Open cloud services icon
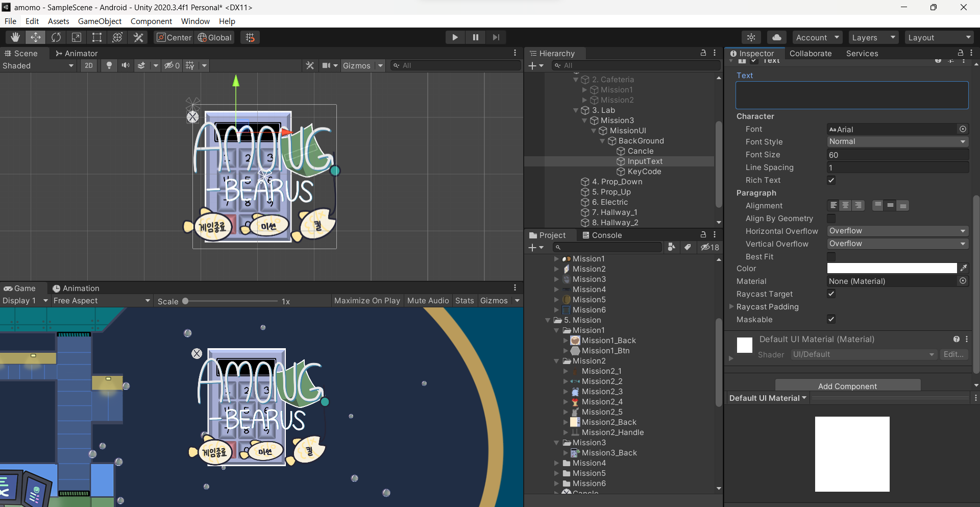 pyautogui.click(x=776, y=37)
